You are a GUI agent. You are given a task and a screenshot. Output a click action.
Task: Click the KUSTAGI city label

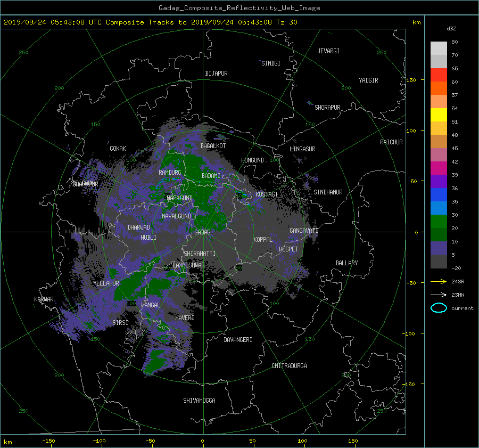click(x=267, y=194)
